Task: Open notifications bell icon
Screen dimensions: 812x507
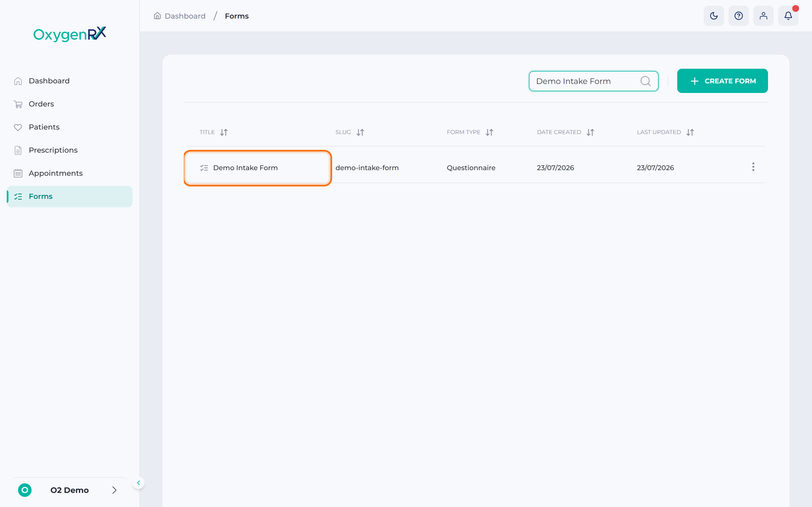Action: pyautogui.click(x=788, y=16)
